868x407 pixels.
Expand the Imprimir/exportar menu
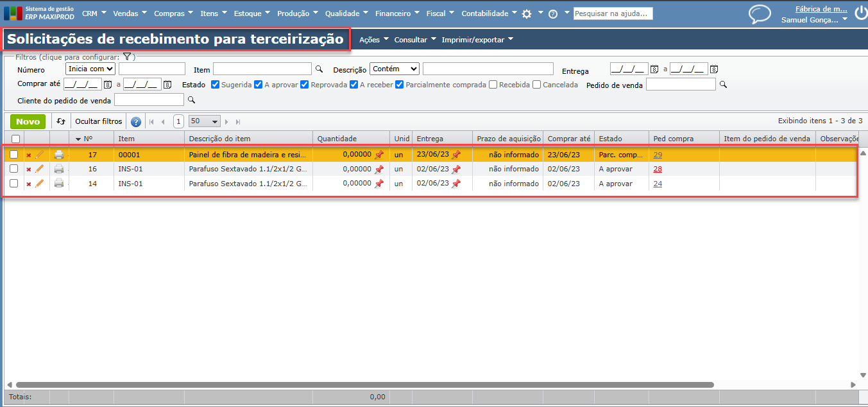tap(477, 40)
